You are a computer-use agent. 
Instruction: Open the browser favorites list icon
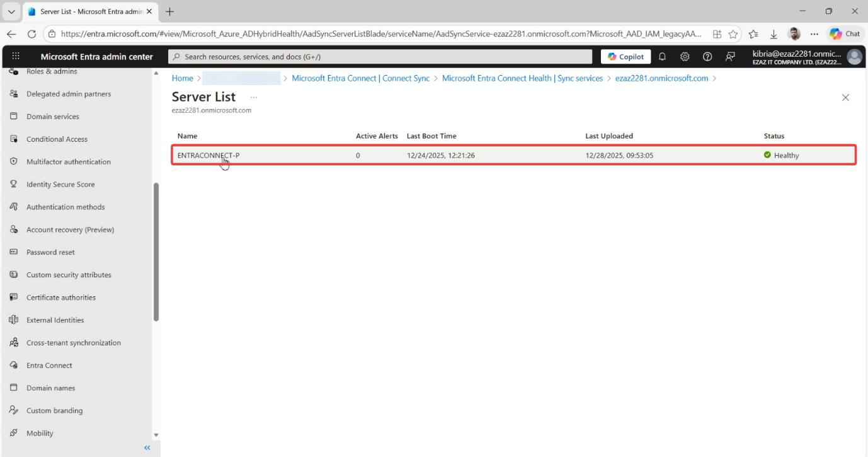coord(755,34)
